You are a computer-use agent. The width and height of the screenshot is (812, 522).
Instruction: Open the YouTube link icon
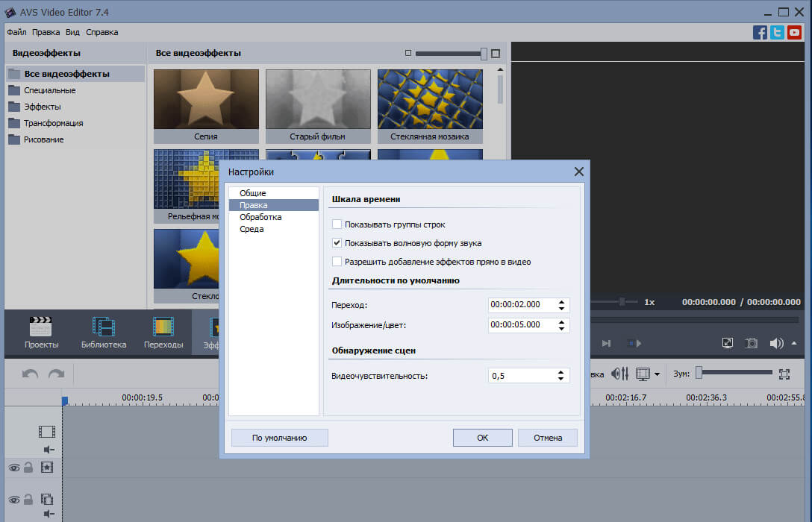(x=794, y=33)
